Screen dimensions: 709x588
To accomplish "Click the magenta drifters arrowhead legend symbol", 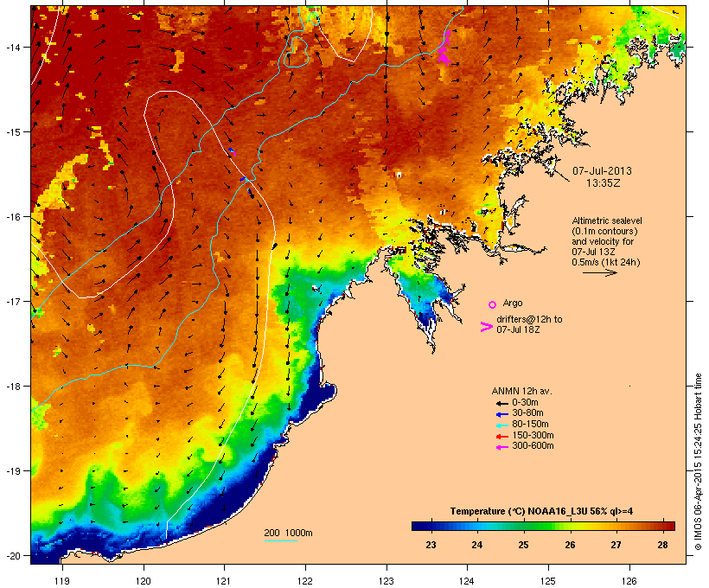I will [x=486, y=327].
